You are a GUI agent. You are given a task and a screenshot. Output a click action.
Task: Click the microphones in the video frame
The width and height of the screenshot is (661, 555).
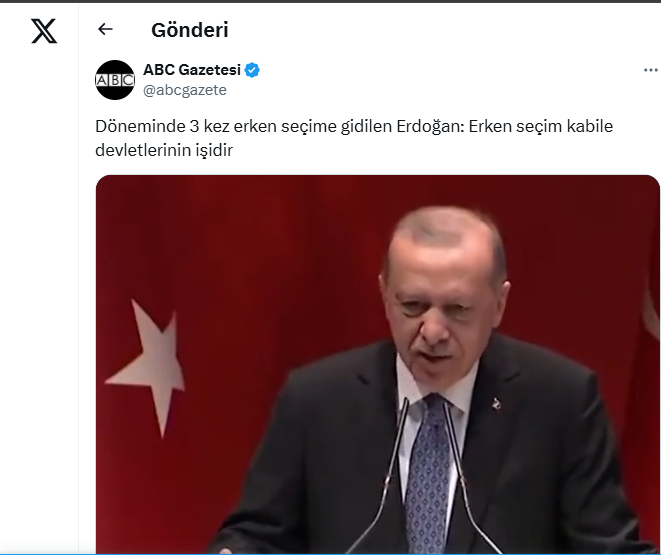click(x=424, y=476)
